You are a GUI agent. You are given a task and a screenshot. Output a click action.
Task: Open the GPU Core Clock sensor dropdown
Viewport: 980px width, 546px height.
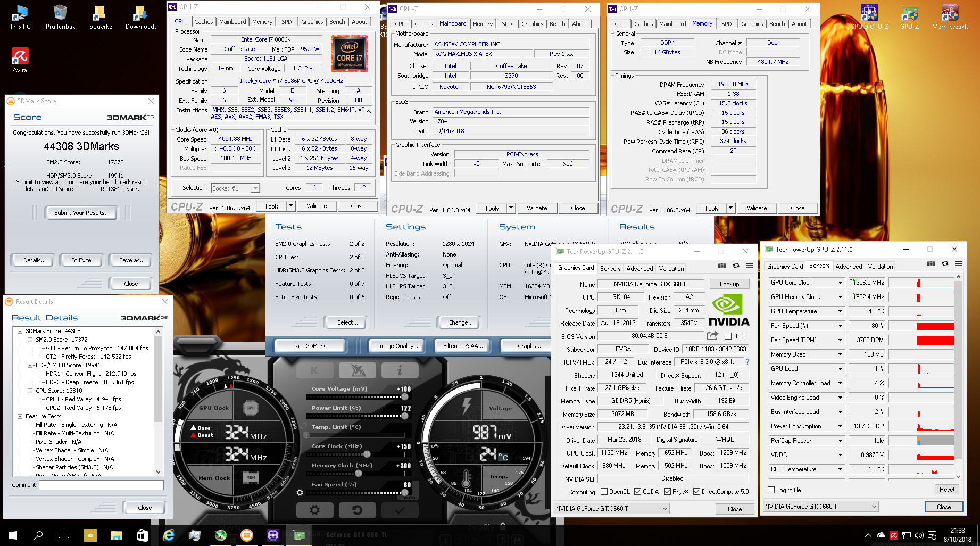click(841, 283)
